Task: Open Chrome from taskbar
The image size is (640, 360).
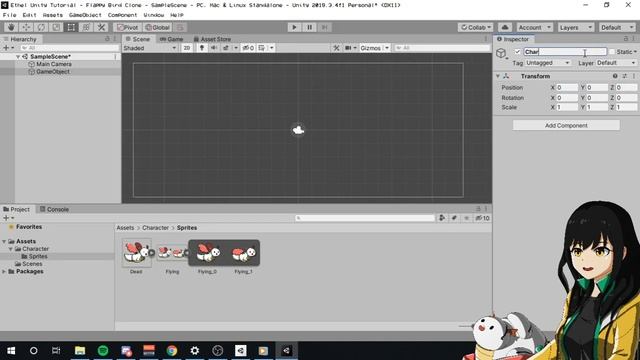Action: pyautogui.click(x=172, y=351)
